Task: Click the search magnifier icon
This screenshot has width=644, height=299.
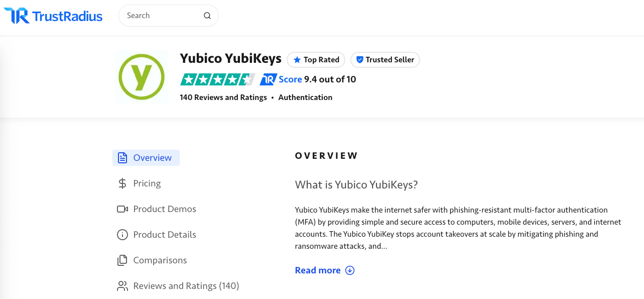Action: tap(207, 16)
